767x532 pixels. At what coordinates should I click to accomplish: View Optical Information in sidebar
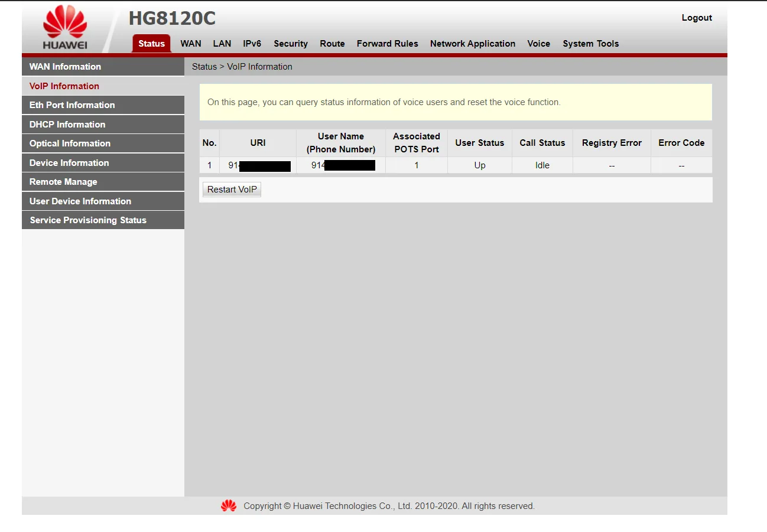pyautogui.click(x=70, y=143)
